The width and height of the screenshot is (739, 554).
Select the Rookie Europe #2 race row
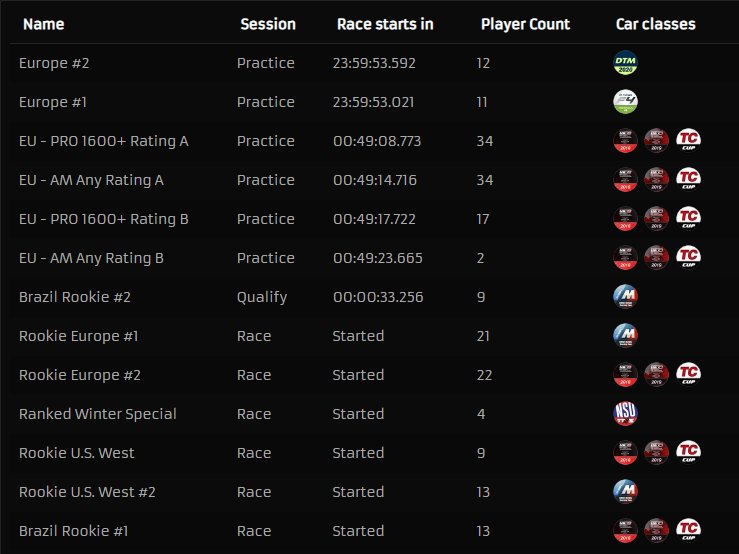coord(80,375)
